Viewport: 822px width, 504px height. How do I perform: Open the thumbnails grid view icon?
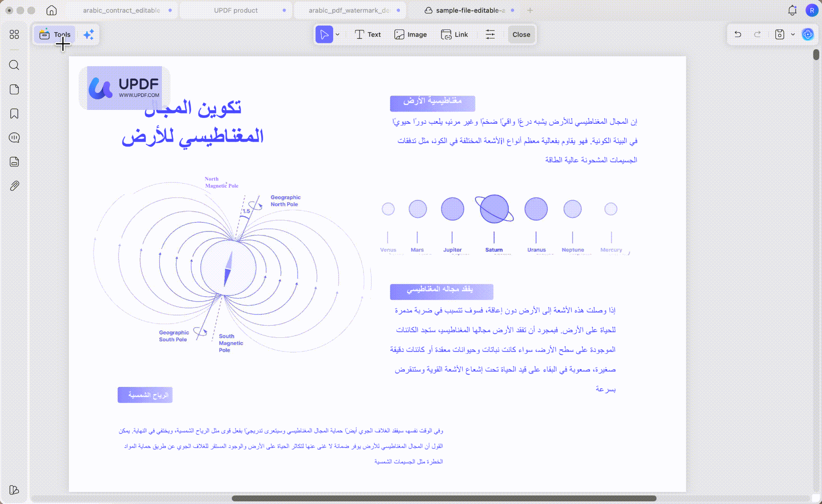[14, 34]
